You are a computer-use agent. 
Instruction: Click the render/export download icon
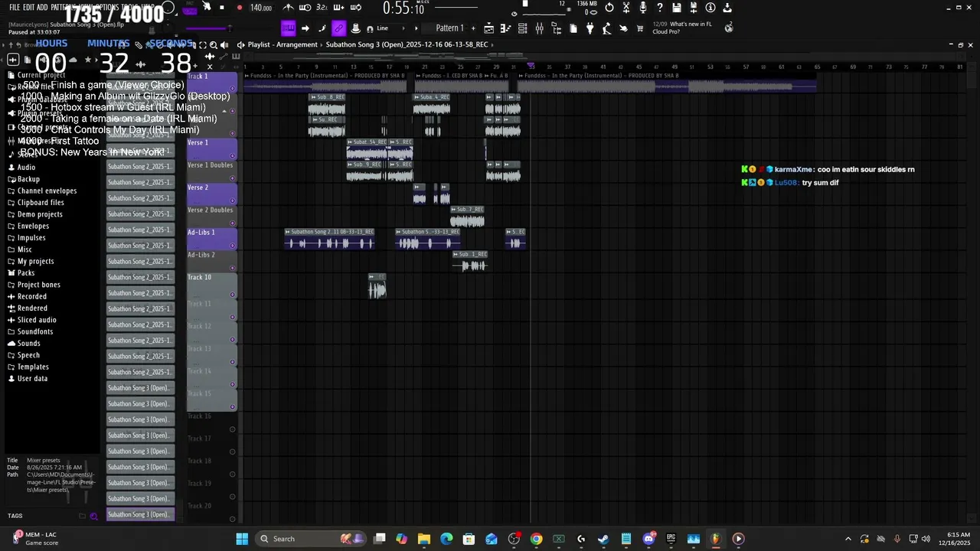click(727, 8)
